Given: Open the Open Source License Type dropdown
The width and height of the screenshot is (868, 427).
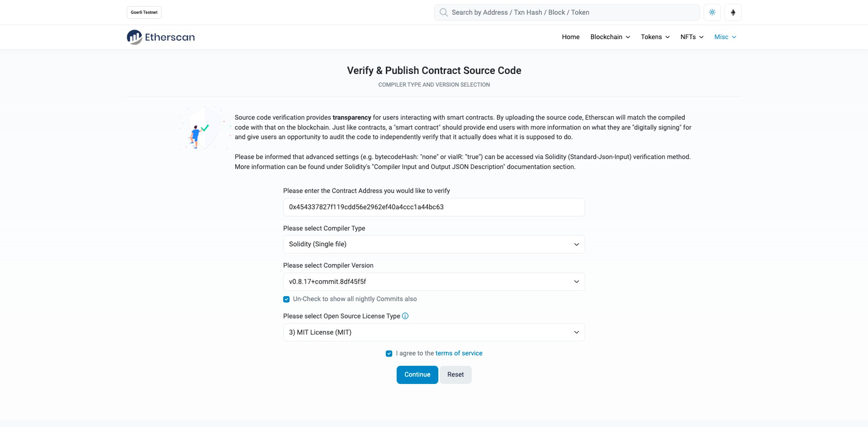Looking at the screenshot, I should point(434,332).
